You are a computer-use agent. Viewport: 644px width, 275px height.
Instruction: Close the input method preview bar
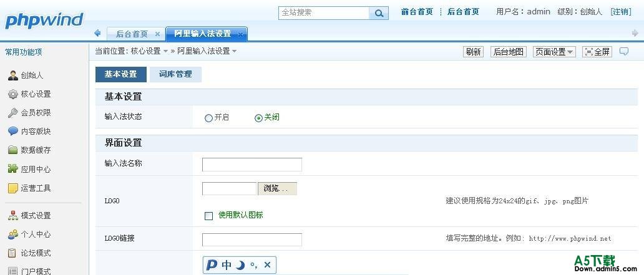267,265
